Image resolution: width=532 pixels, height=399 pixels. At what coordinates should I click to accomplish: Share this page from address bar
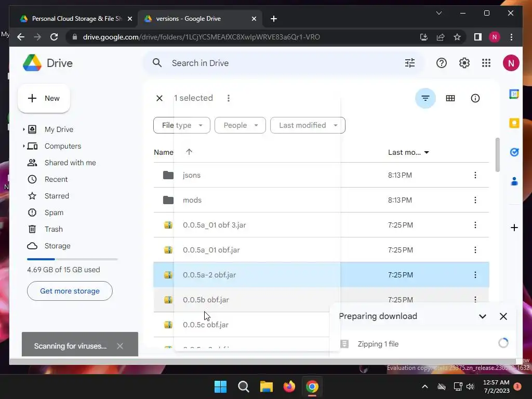441,37
